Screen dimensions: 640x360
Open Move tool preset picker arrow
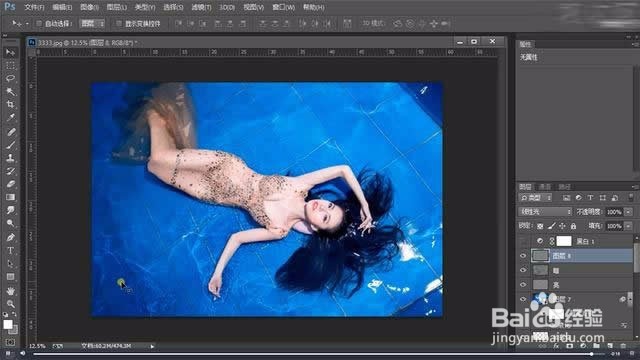(27, 24)
